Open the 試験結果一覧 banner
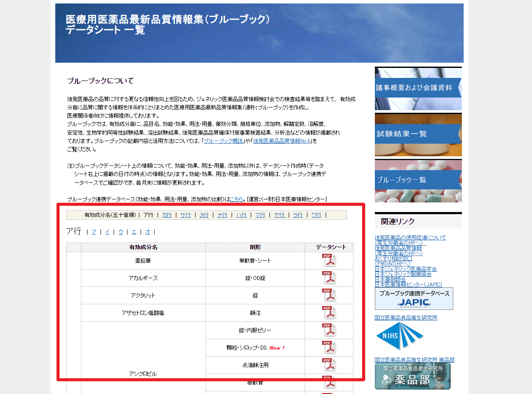The width and height of the screenshot is (532, 394). click(x=418, y=135)
